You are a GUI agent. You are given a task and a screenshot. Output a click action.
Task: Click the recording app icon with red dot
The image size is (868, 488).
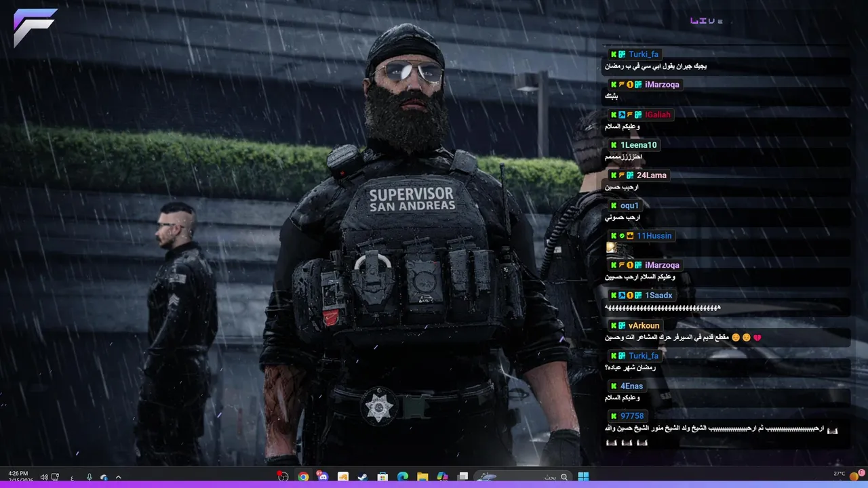pos(283,476)
